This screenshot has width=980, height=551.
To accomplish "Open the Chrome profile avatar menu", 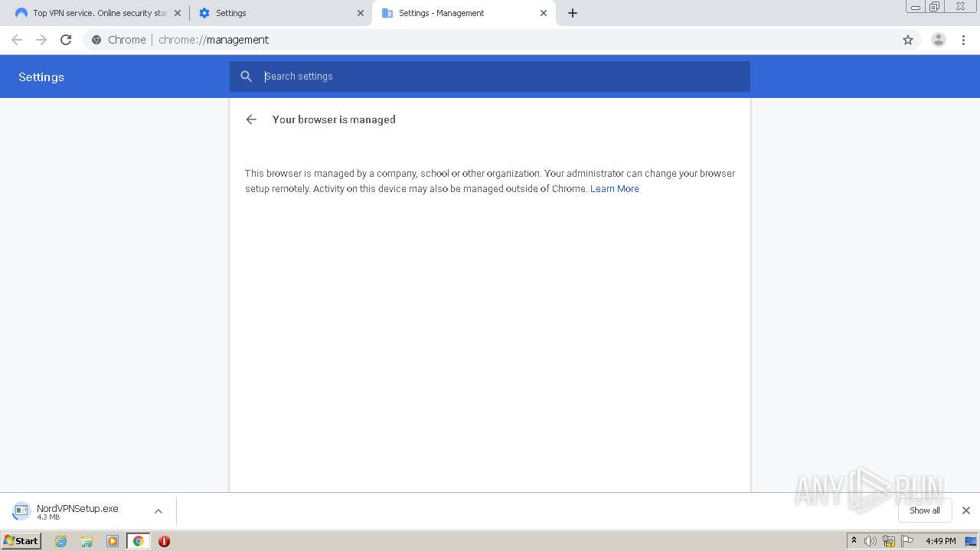I will tap(939, 40).
